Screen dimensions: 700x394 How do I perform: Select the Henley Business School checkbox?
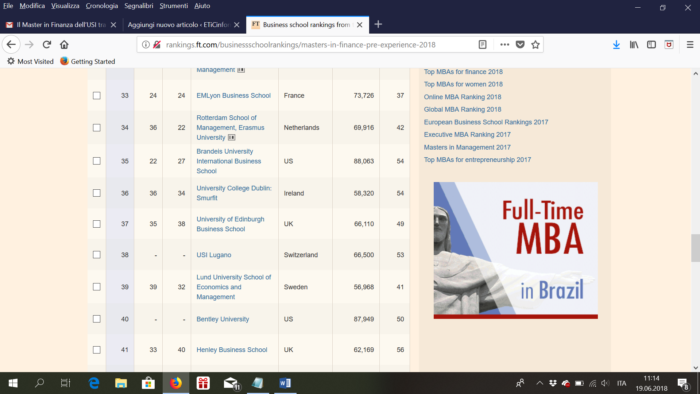[96, 350]
